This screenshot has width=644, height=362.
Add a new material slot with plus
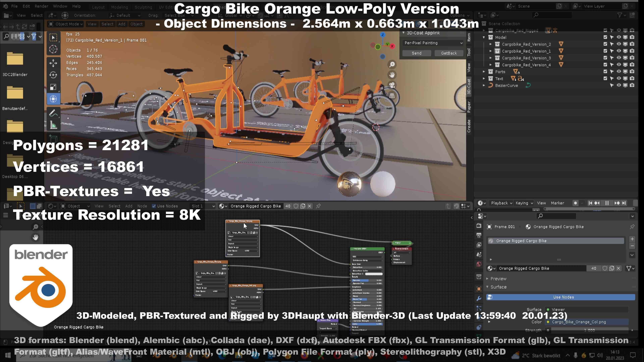(x=632, y=239)
